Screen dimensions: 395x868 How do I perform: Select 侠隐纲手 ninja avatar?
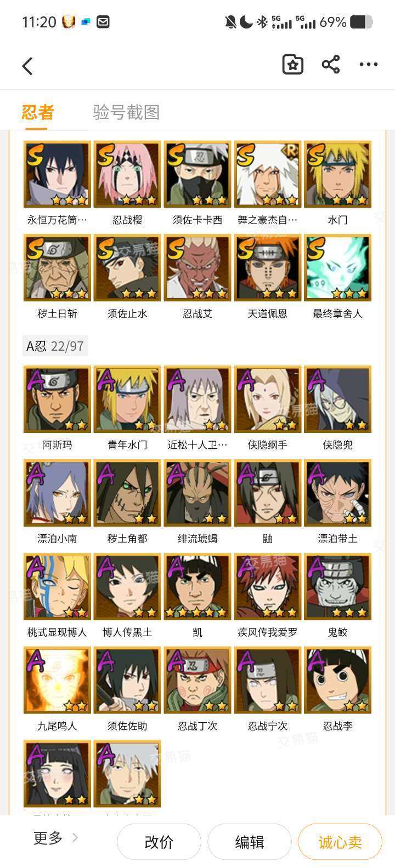click(x=268, y=399)
